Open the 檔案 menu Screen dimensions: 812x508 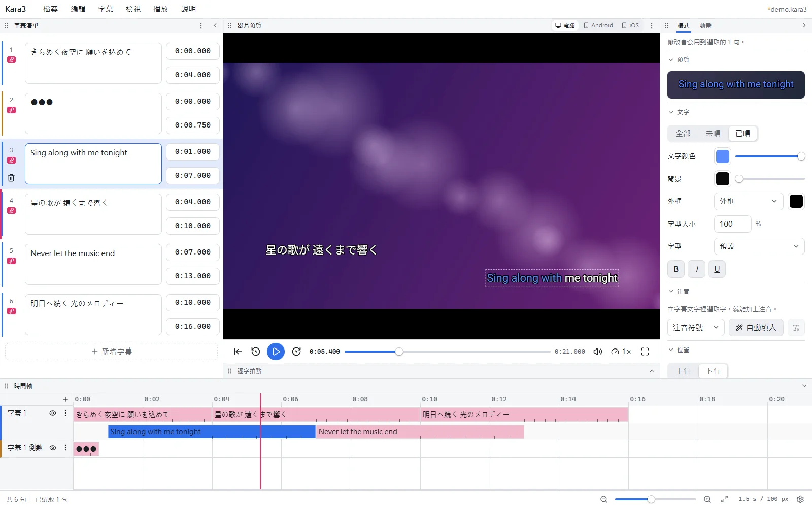[x=50, y=9]
